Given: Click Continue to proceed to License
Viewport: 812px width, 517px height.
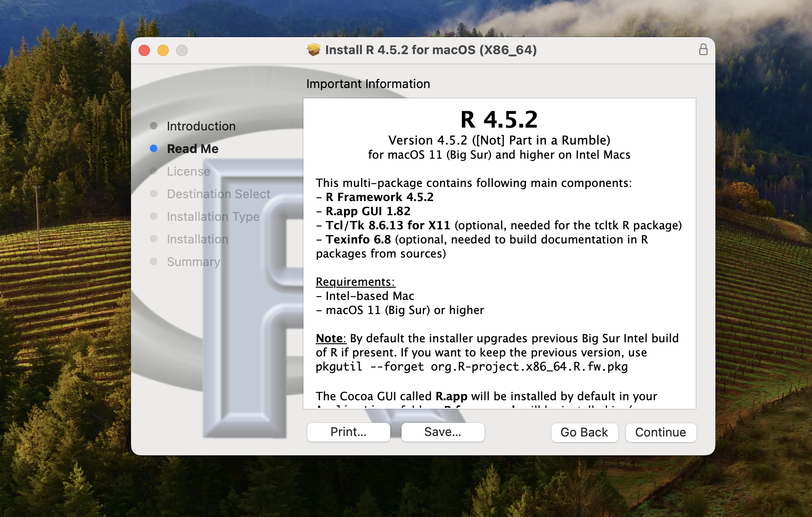Looking at the screenshot, I should click(x=660, y=432).
